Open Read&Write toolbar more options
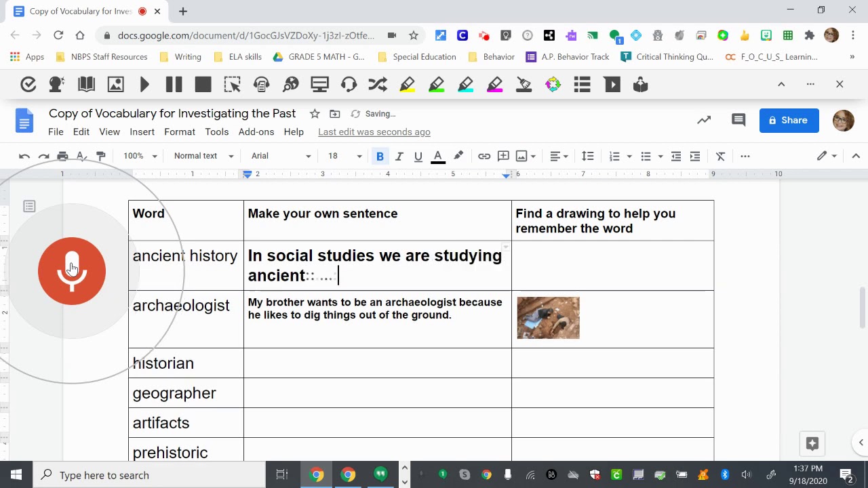Screen dimensions: 868x488 tap(810, 84)
